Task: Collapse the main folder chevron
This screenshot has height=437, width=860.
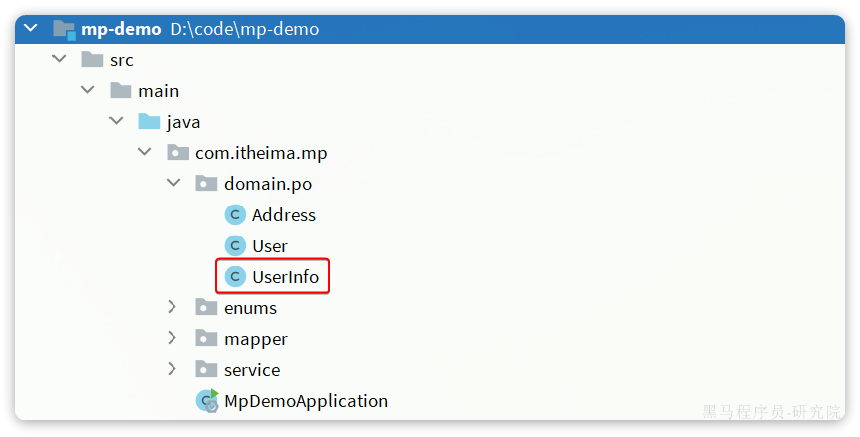Action: pyautogui.click(x=88, y=91)
